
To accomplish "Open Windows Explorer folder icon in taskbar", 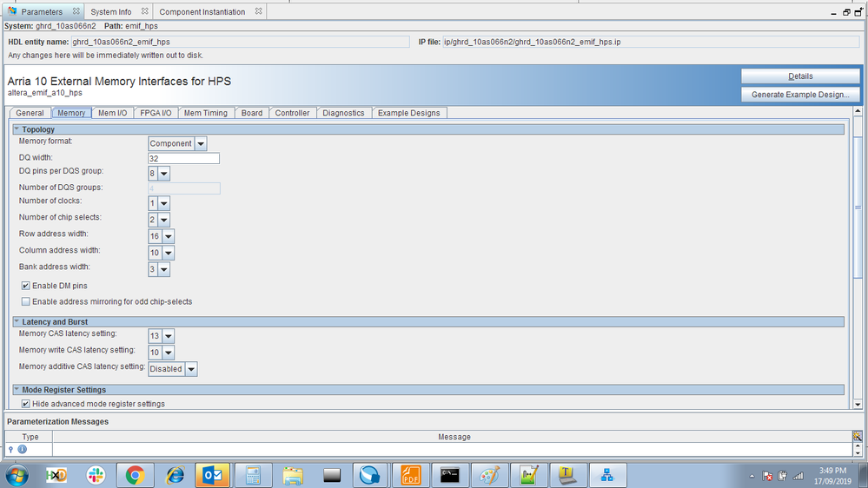I will click(292, 475).
